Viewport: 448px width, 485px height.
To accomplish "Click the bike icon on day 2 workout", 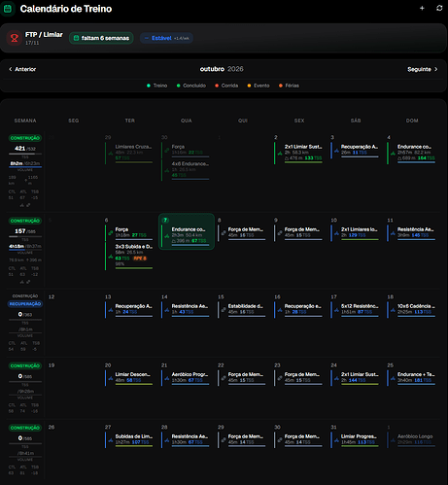I will 280,153.
